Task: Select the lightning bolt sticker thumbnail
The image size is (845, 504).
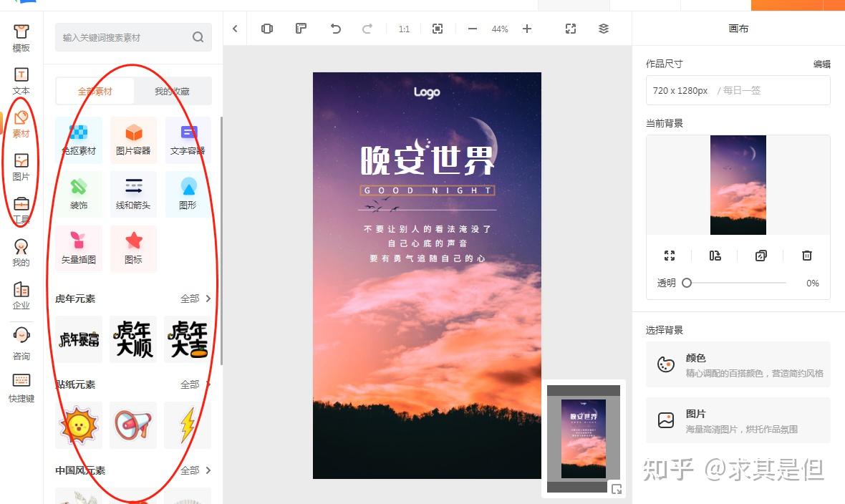Action: (188, 425)
